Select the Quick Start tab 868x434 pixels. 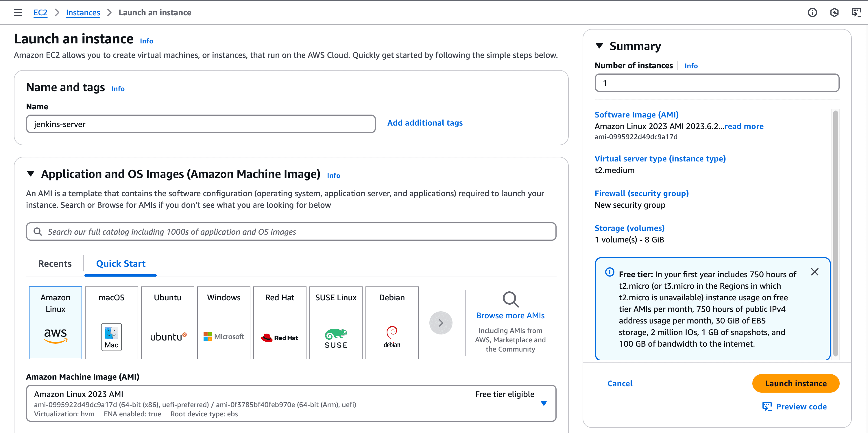pyautogui.click(x=121, y=263)
